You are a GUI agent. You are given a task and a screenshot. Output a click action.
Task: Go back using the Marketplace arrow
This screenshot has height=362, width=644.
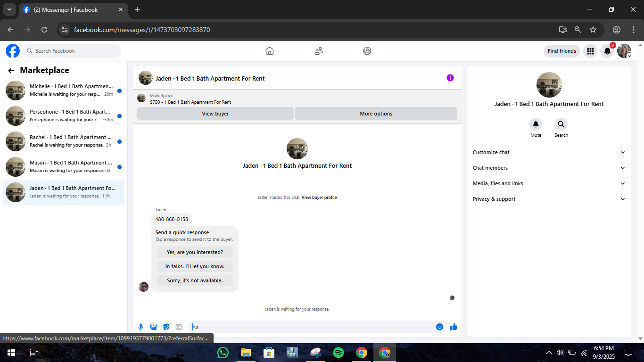(11, 71)
